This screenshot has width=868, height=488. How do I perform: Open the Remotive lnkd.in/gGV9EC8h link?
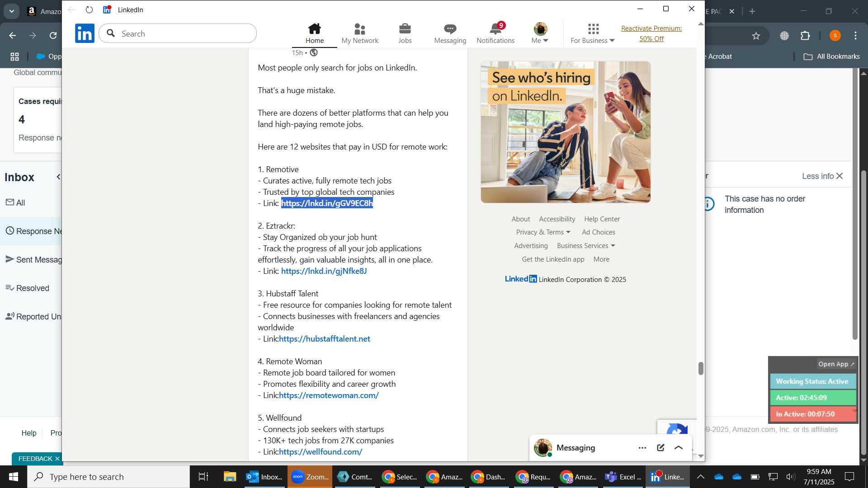pyautogui.click(x=327, y=203)
